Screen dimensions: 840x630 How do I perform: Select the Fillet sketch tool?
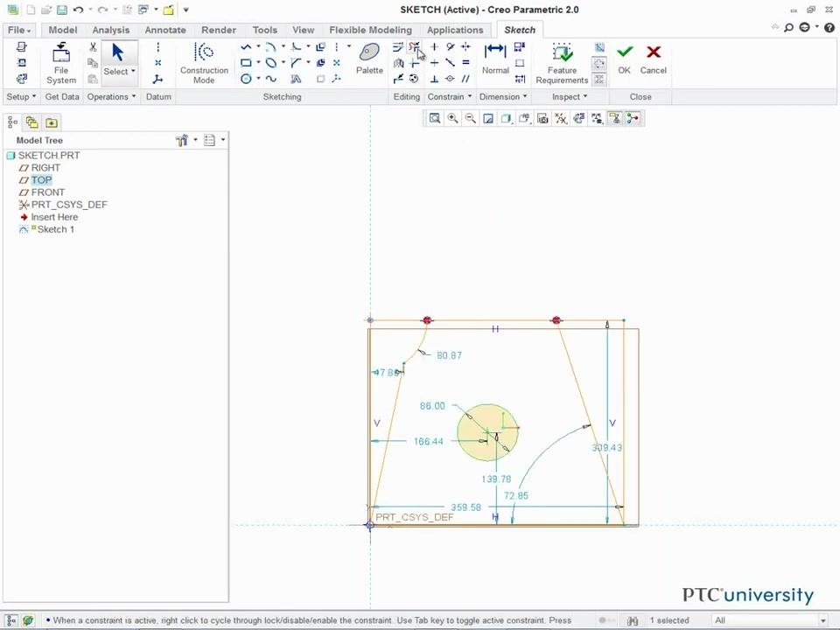tap(296, 47)
